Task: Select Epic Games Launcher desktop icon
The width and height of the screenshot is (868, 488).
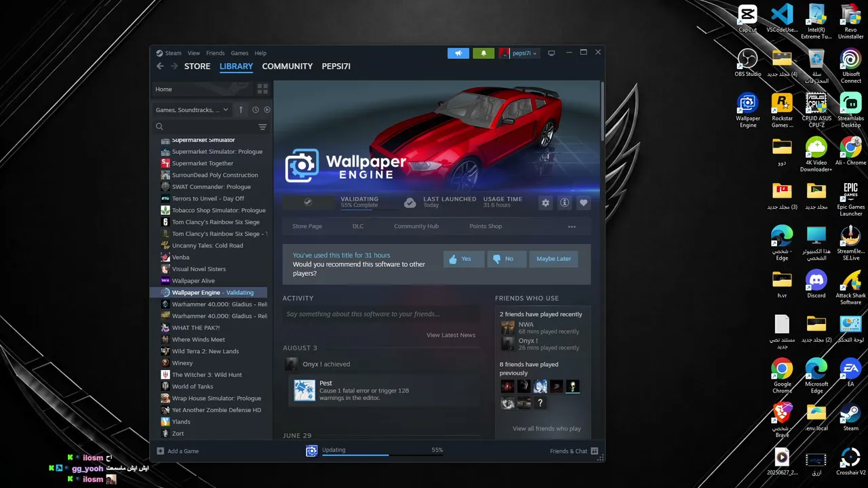Action: [x=850, y=199]
